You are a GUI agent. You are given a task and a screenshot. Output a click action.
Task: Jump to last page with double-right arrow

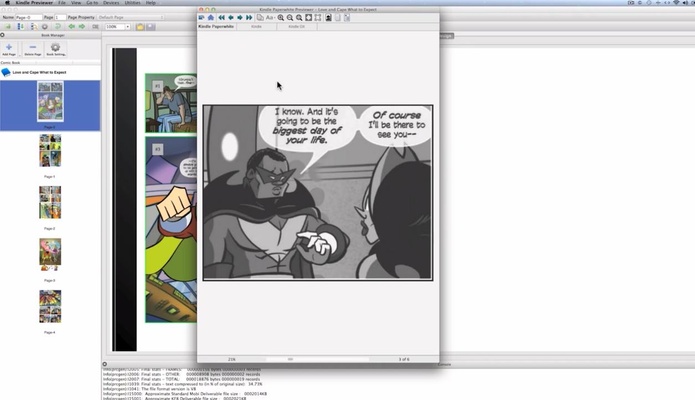click(x=249, y=18)
